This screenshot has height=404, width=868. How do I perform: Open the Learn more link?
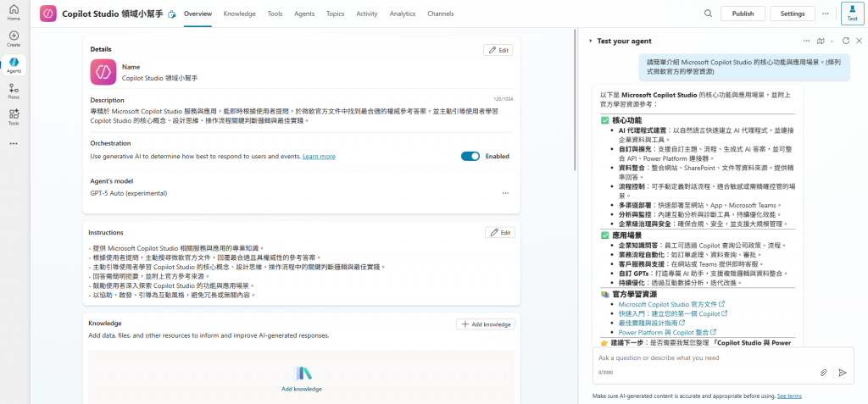tap(319, 157)
